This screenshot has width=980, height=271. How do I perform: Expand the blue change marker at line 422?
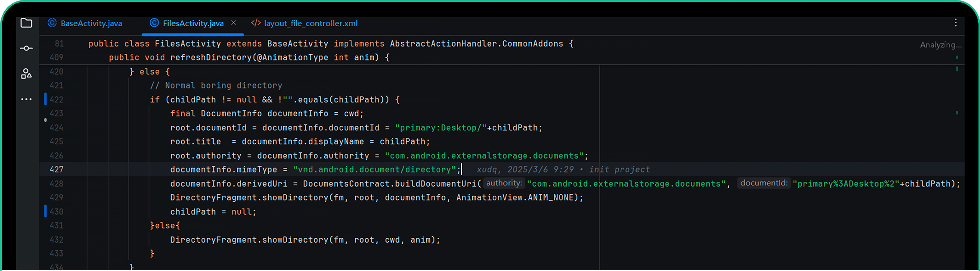(45, 99)
